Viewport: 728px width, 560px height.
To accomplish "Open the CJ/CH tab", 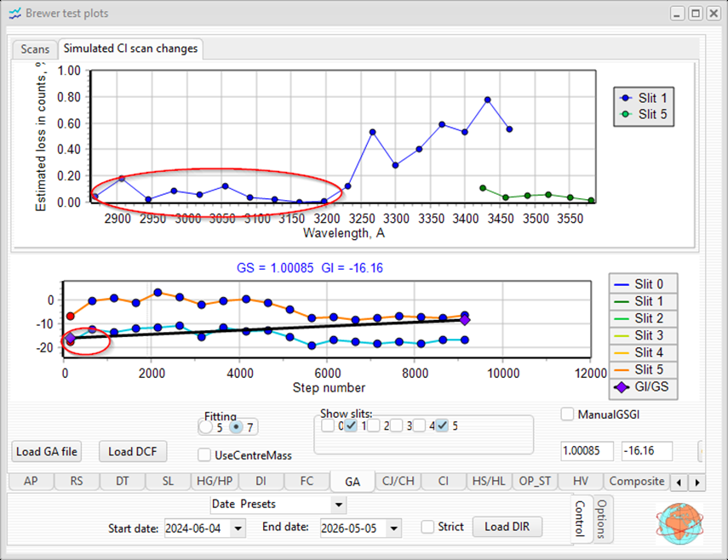I will pos(398,481).
